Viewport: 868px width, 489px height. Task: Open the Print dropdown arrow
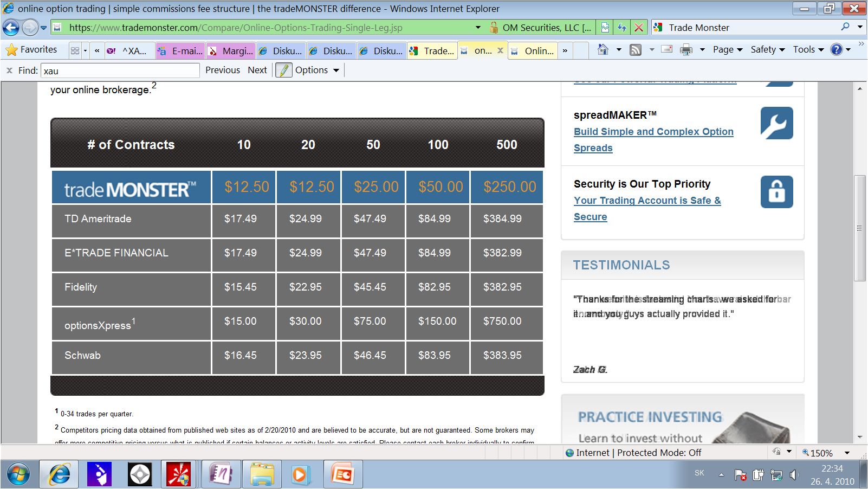[702, 50]
